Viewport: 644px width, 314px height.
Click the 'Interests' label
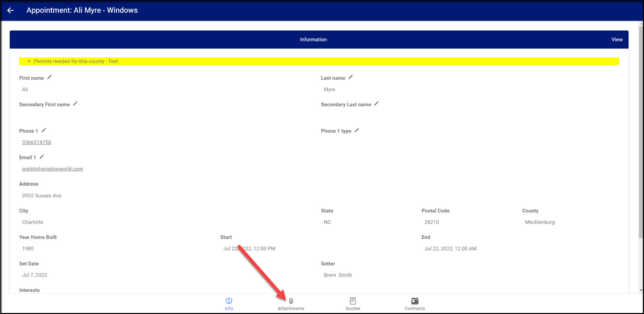point(30,290)
